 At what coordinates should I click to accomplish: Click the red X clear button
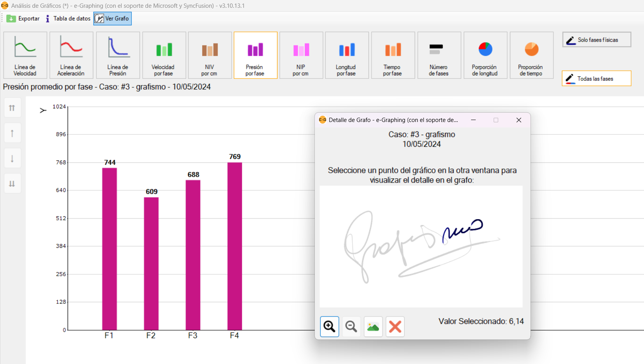tap(395, 327)
